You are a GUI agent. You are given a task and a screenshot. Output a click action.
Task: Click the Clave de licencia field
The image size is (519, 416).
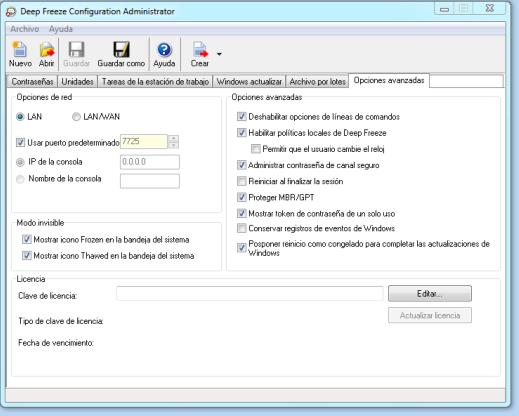coord(250,294)
